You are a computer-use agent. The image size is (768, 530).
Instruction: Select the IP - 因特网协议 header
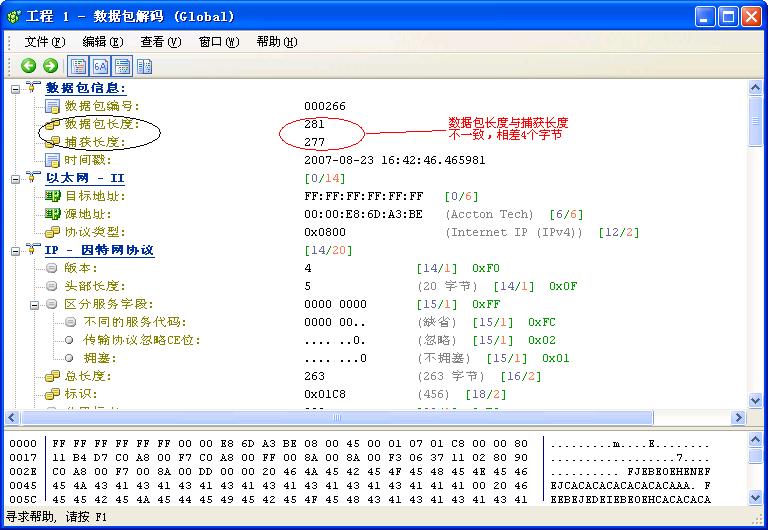(99, 250)
